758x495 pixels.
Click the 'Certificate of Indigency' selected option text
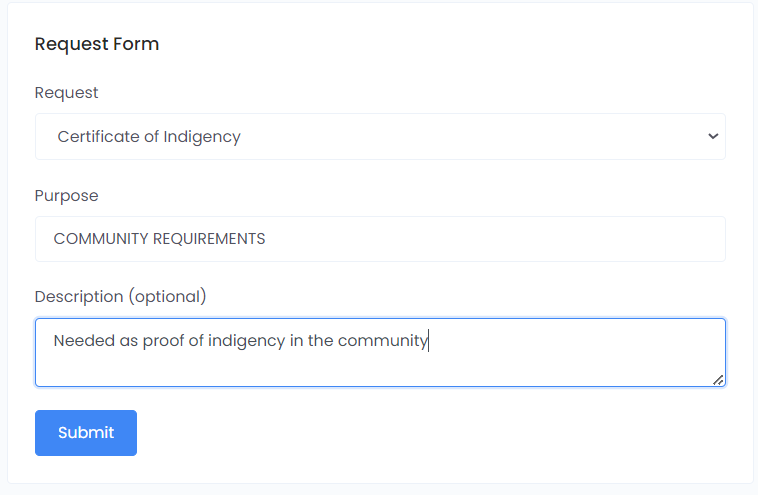[x=149, y=136]
